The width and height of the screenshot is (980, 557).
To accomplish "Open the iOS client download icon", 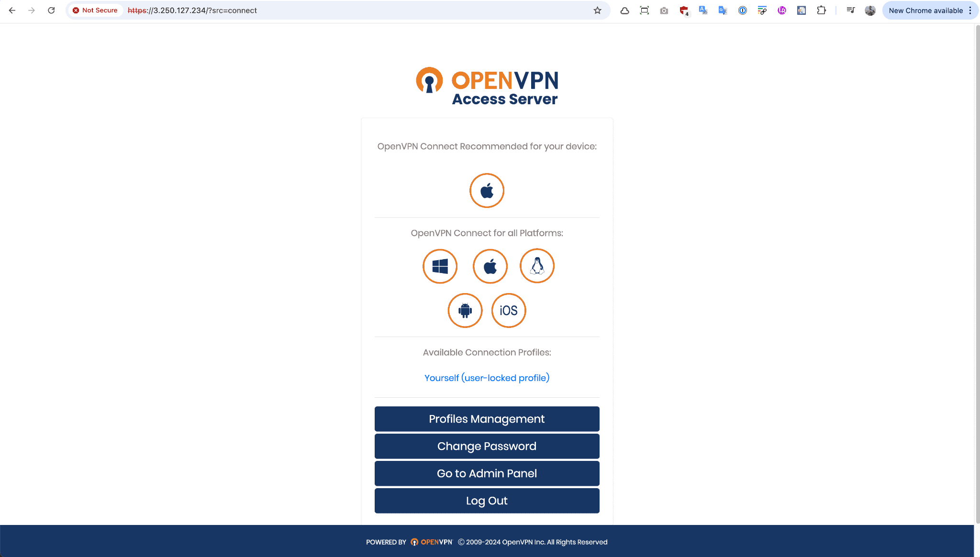I will point(509,310).
